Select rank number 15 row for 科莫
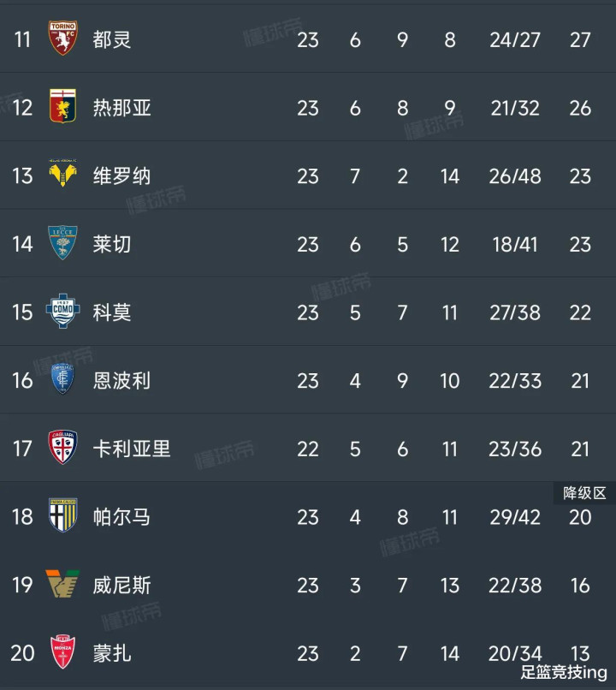 [22, 312]
